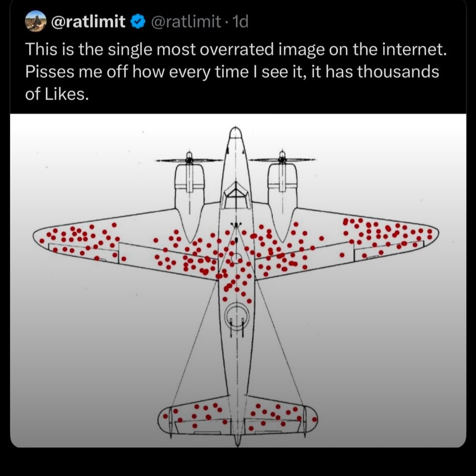Click the cockpit canopy on the fuselage
The height and width of the screenshot is (476, 476).
(x=235, y=195)
